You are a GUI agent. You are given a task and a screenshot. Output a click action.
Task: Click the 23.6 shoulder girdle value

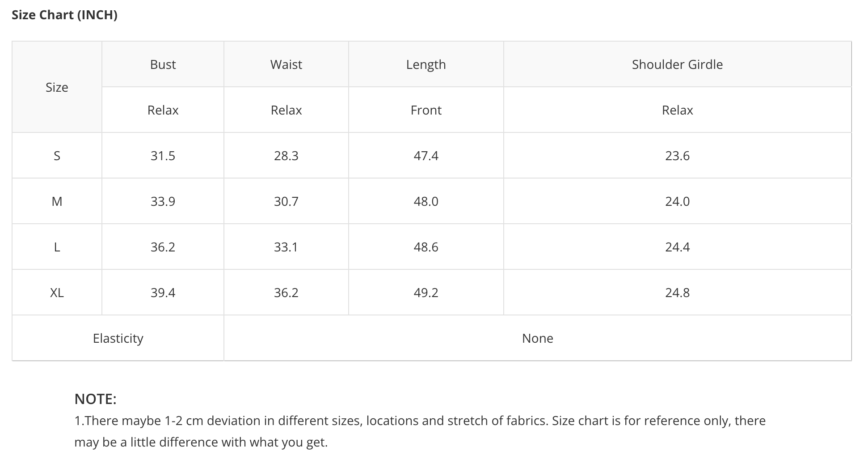tap(677, 156)
